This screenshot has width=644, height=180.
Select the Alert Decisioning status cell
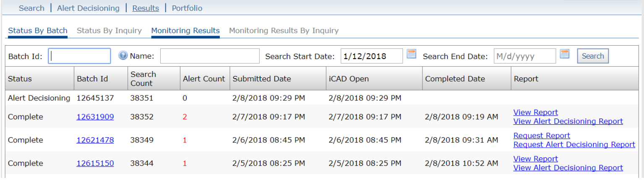click(x=39, y=98)
